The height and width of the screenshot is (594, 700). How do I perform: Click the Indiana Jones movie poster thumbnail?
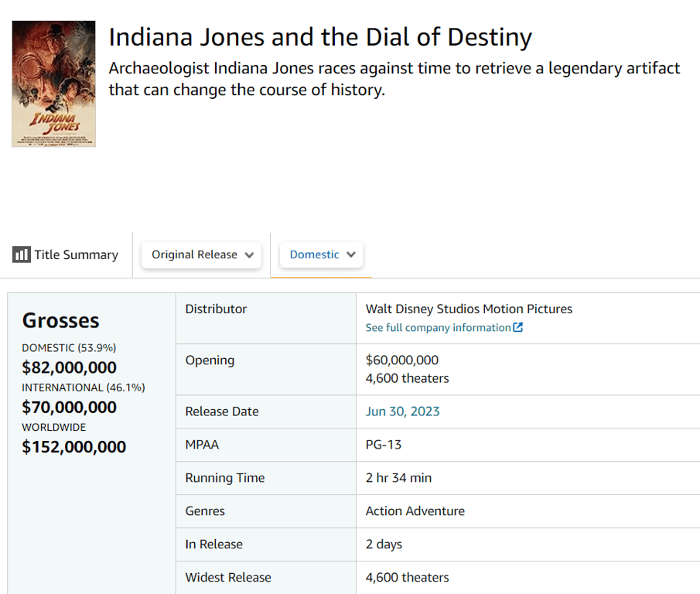(x=53, y=84)
